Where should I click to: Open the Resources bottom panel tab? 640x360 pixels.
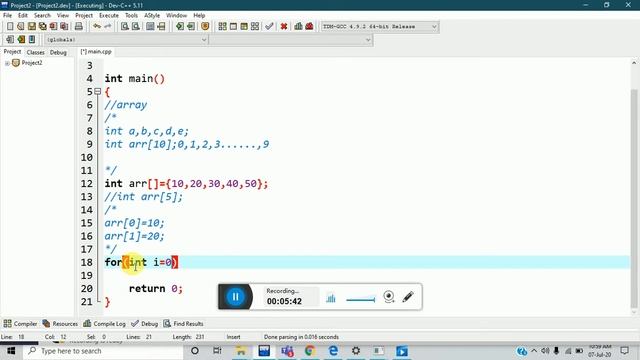(x=60, y=324)
